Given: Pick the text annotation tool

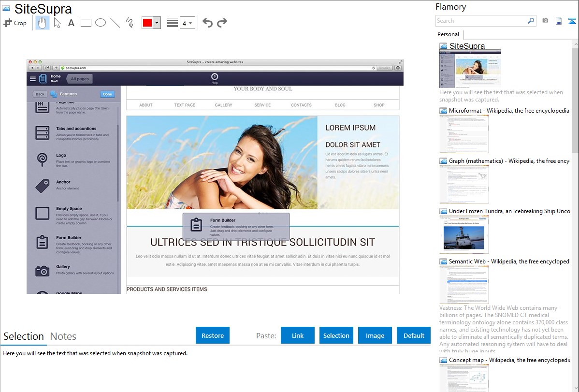Looking at the screenshot, I should [71, 23].
